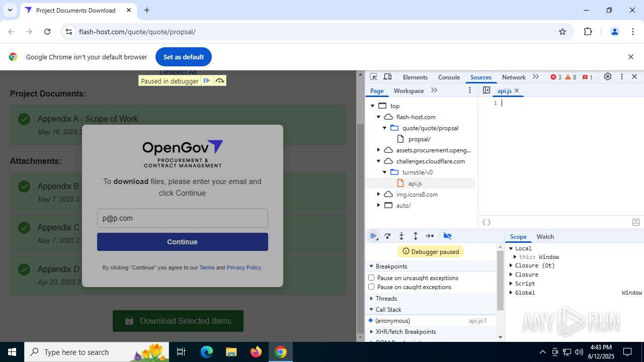Click Download Selected Items button

(x=178, y=321)
